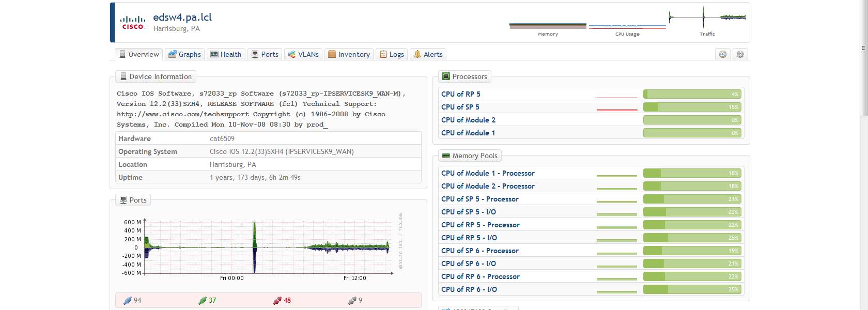Click the Ports traffic graph
The image size is (868, 310).
266,247
